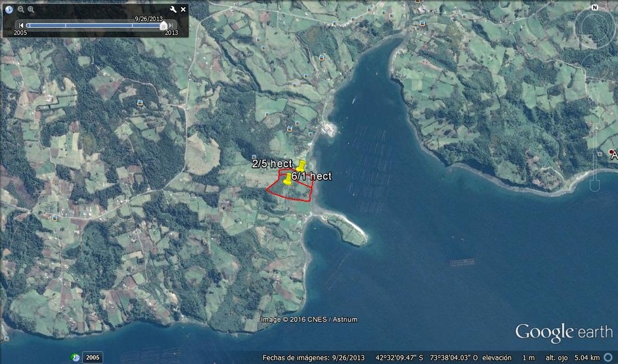This screenshot has height=364, width=618.
Task: Zoom out the time slider range
Action: pyautogui.click(x=21, y=10)
